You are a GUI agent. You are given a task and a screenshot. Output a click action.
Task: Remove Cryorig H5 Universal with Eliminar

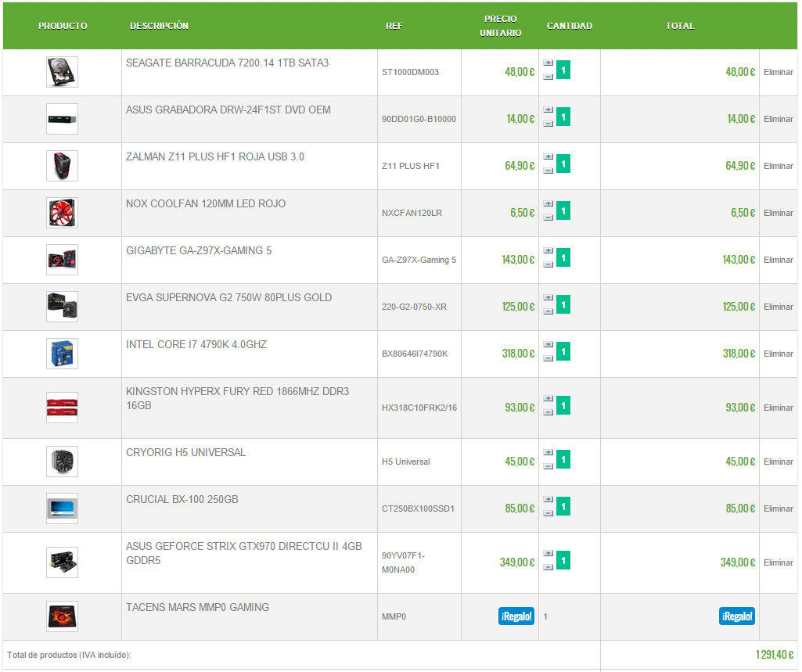[x=778, y=462]
